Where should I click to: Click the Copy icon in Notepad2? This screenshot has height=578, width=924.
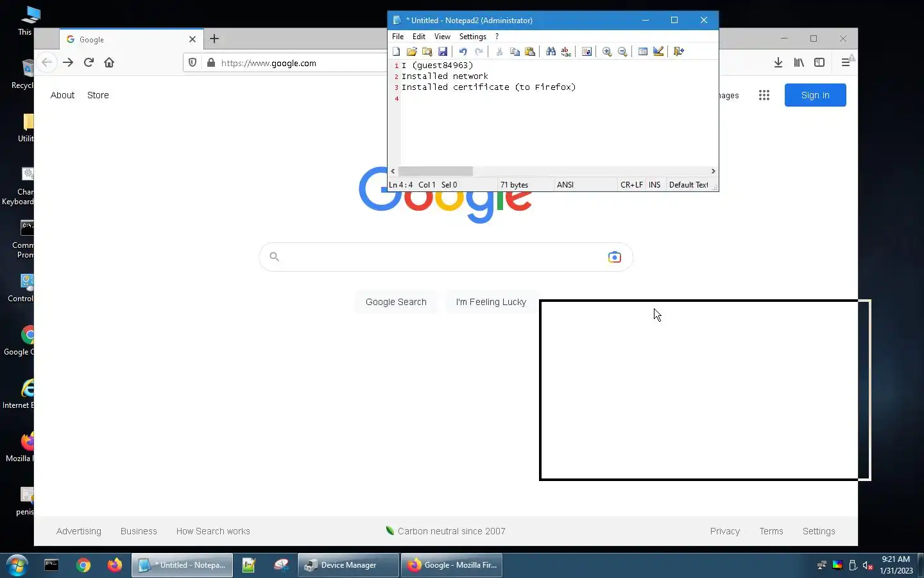point(515,51)
